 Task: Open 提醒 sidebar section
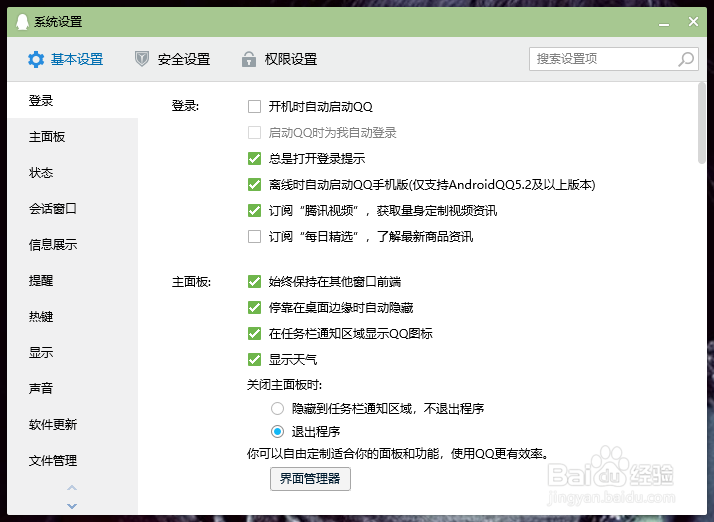point(72,281)
